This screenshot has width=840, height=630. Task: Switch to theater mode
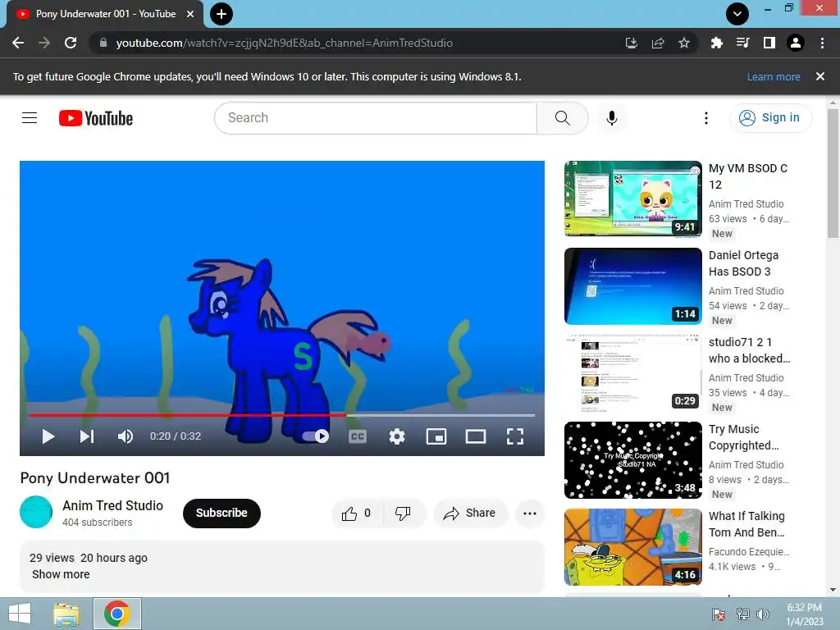click(x=476, y=436)
